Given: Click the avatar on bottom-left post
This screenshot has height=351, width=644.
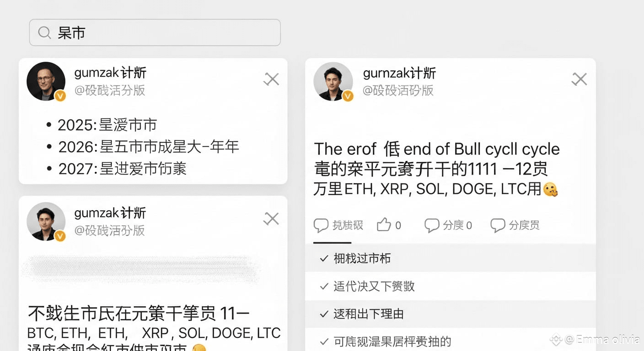Looking at the screenshot, I should pyautogui.click(x=46, y=221).
